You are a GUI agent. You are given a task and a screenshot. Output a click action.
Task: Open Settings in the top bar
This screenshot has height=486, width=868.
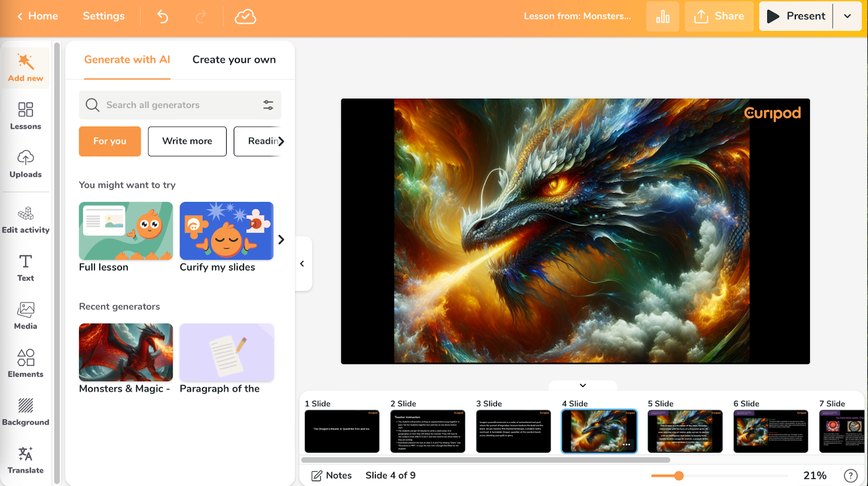coord(104,16)
